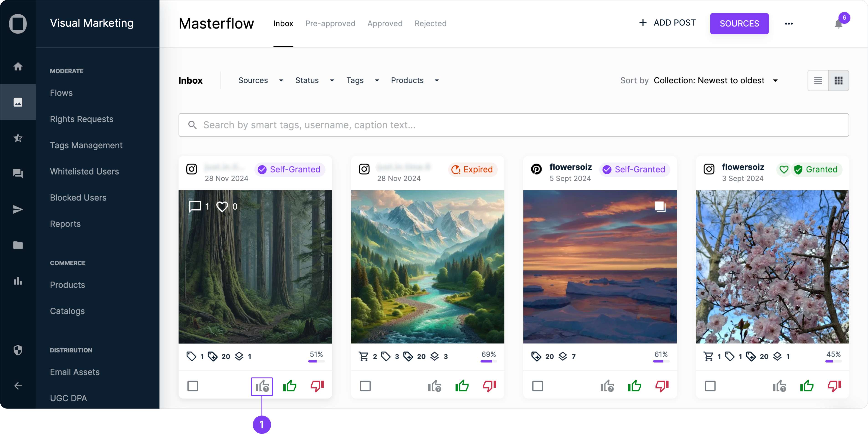Click the home icon in the left rail
Image resolution: width=868 pixels, height=434 pixels.
18,66
